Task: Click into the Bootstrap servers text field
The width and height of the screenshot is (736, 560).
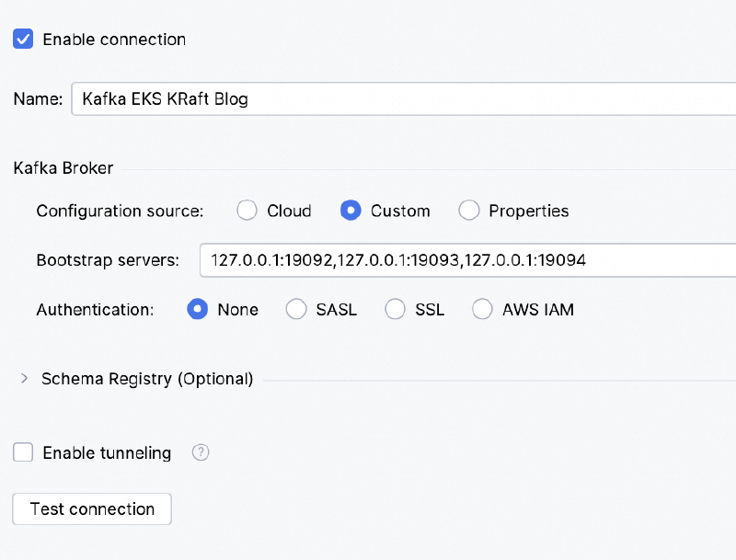Action: coord(460,260)
